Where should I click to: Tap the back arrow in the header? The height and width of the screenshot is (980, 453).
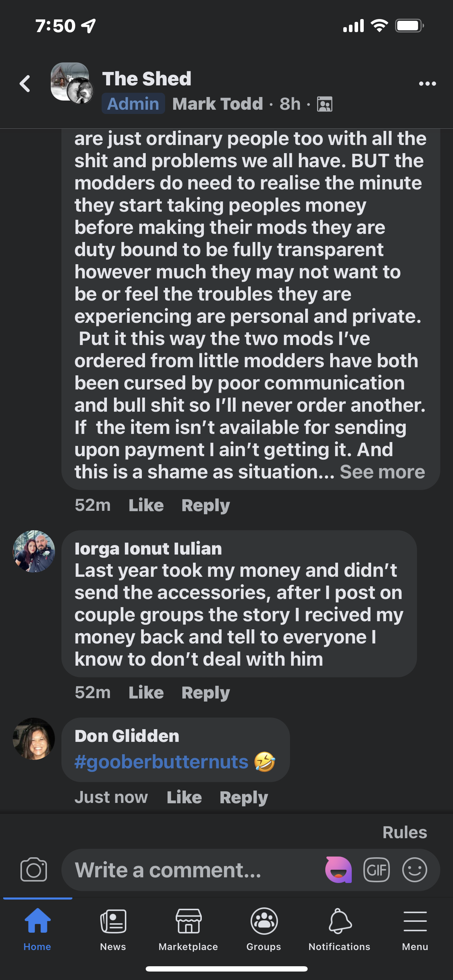point(25,84)
